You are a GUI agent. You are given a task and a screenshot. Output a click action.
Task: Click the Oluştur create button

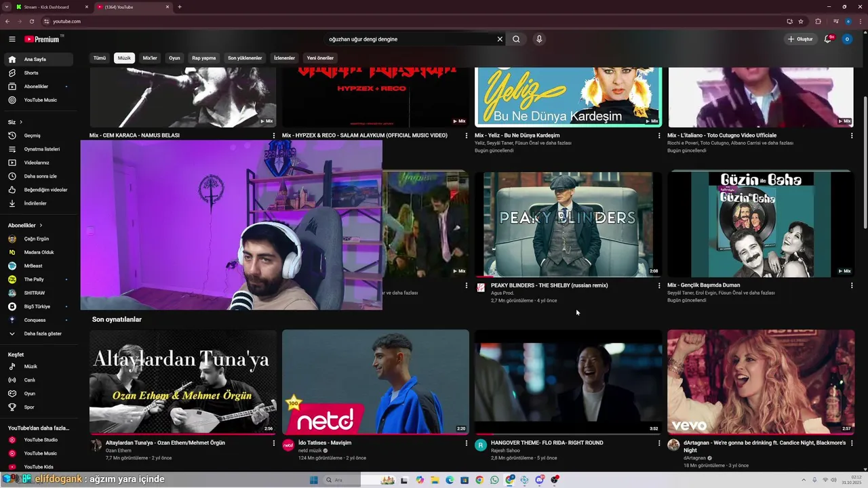click(x=800, y=39)
